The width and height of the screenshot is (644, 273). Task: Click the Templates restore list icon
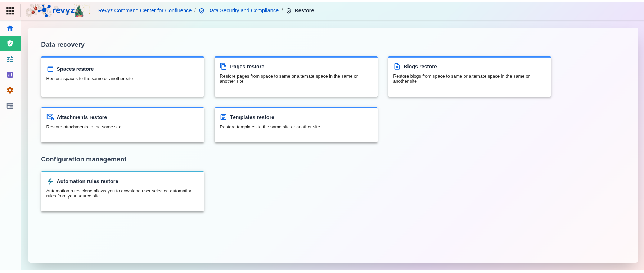(224, 117)
